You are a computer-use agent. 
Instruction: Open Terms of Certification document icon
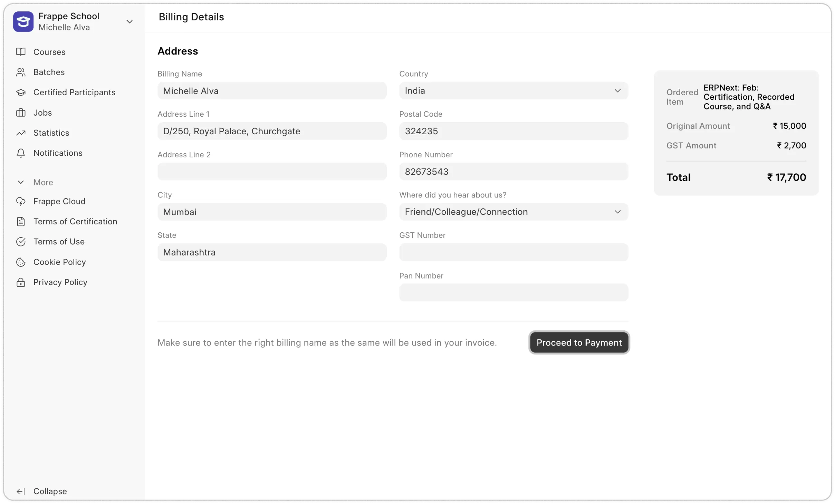click(21, 221)
